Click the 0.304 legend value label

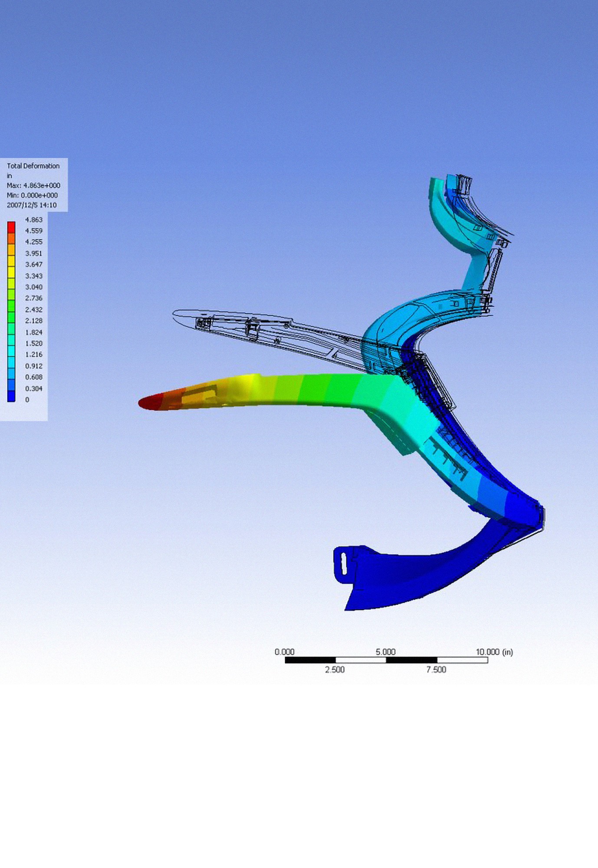point(33,388)
